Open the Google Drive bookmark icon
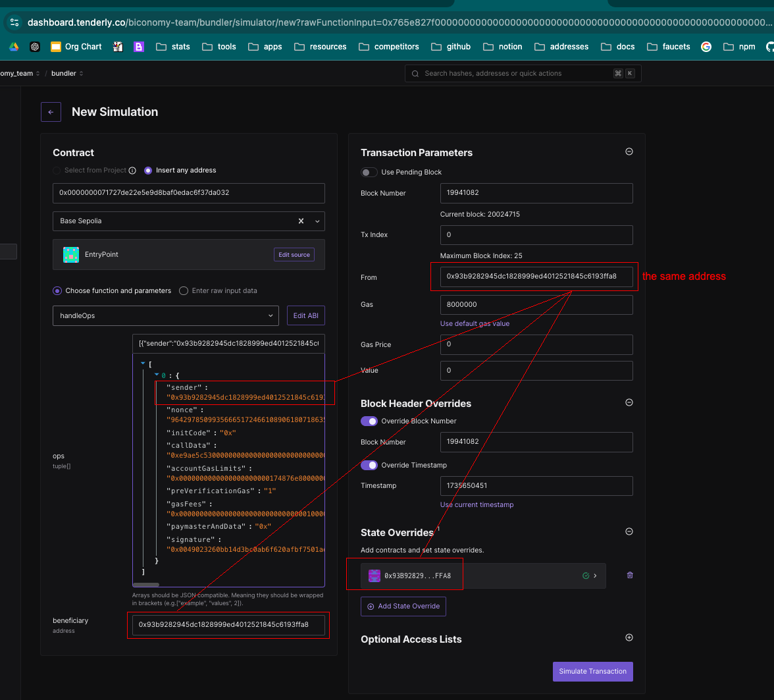The width and height of the screenshot is (774, 700). (13, 47)
